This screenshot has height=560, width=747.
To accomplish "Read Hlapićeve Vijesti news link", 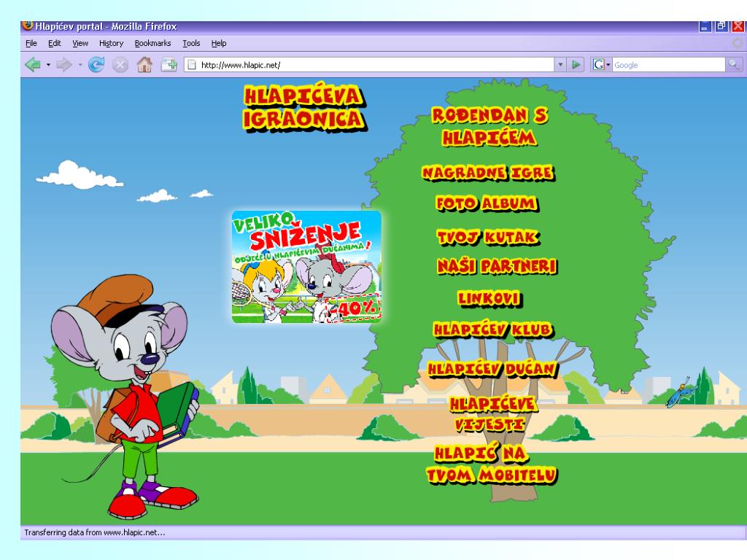I will click(x=492, y=414).
